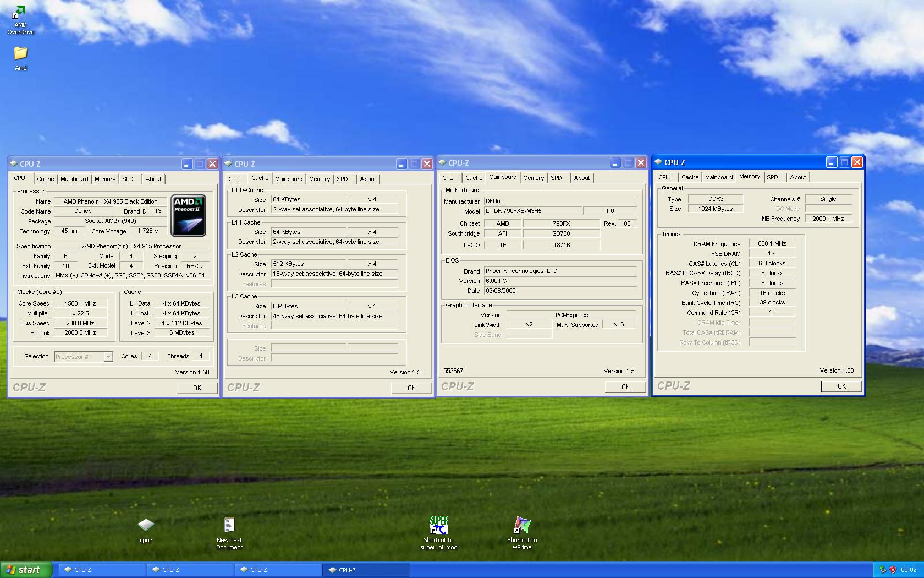
Task: Click title bar icon of Cache CPU-Z window
Action: point(228,163)
